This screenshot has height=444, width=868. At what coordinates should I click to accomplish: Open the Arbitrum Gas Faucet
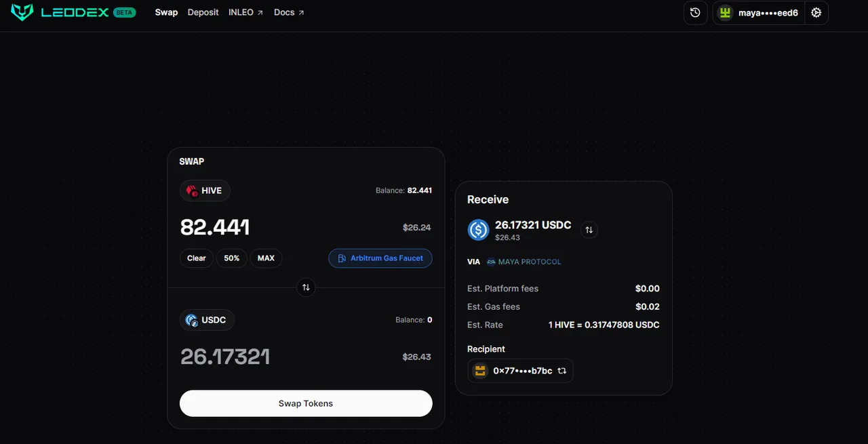(380, 258)
